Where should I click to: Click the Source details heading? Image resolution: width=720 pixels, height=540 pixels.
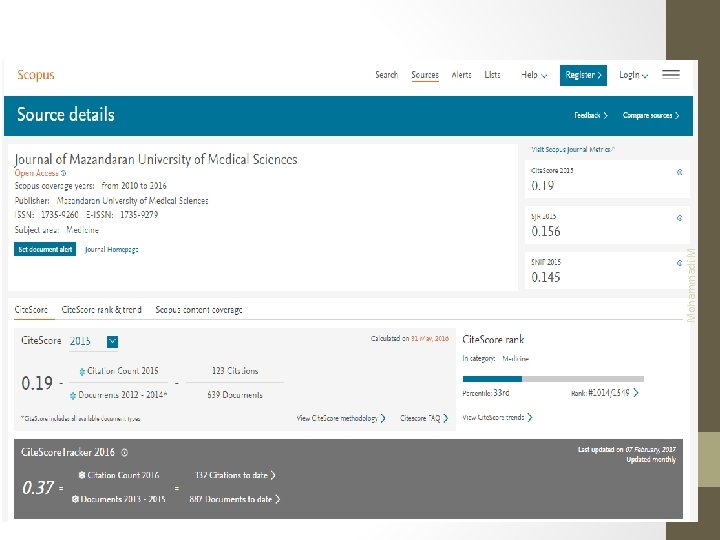click(x=66, y=115)
